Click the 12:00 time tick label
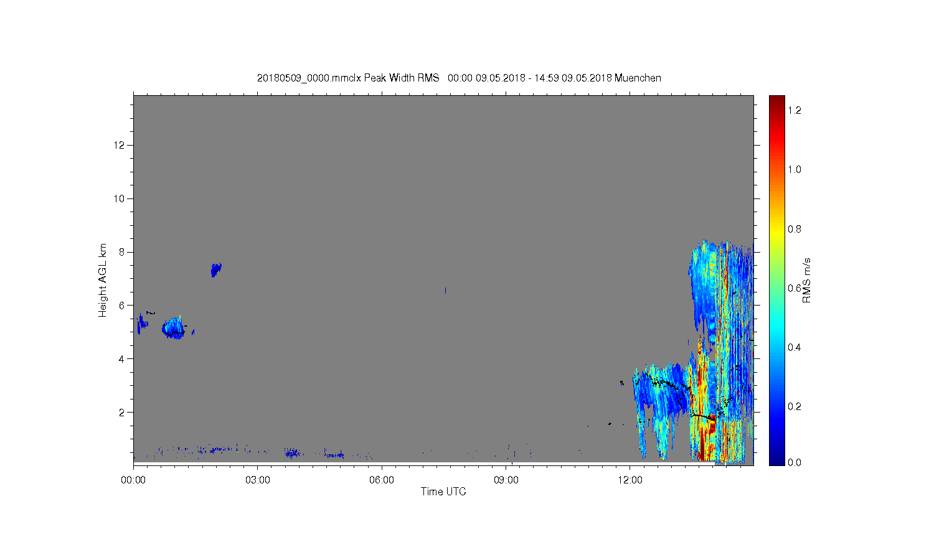The height and width of the screenshot is (560, 934). pos(630,480)
